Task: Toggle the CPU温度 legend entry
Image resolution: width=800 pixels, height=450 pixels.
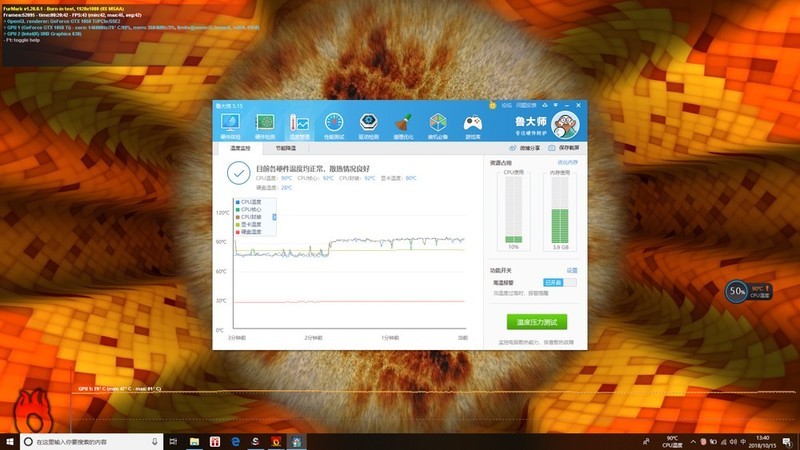Action: point(248,202)
